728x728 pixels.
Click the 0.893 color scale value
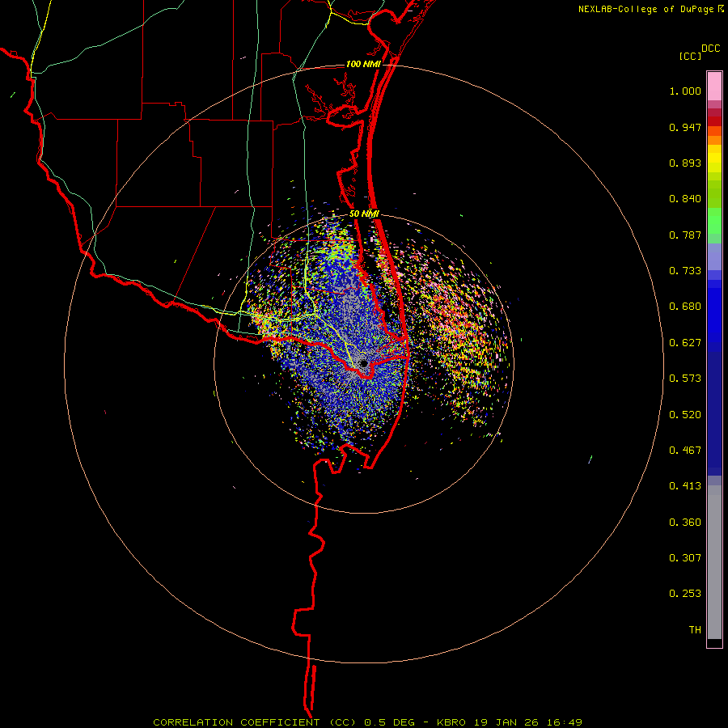pyautogui.click(x=685, y=163)
